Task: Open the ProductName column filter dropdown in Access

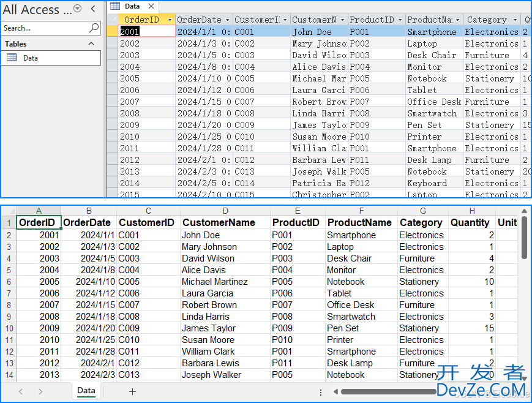Action: click(458, 20)
